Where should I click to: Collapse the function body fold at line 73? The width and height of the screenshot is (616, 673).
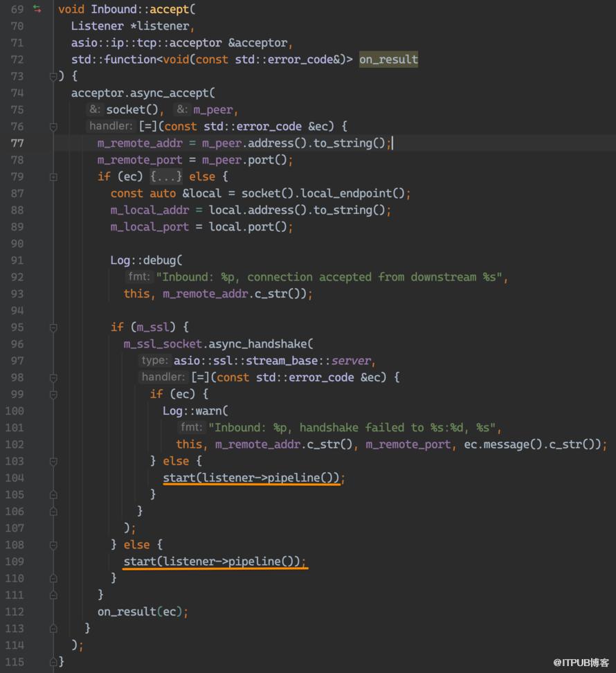point(53,76)
